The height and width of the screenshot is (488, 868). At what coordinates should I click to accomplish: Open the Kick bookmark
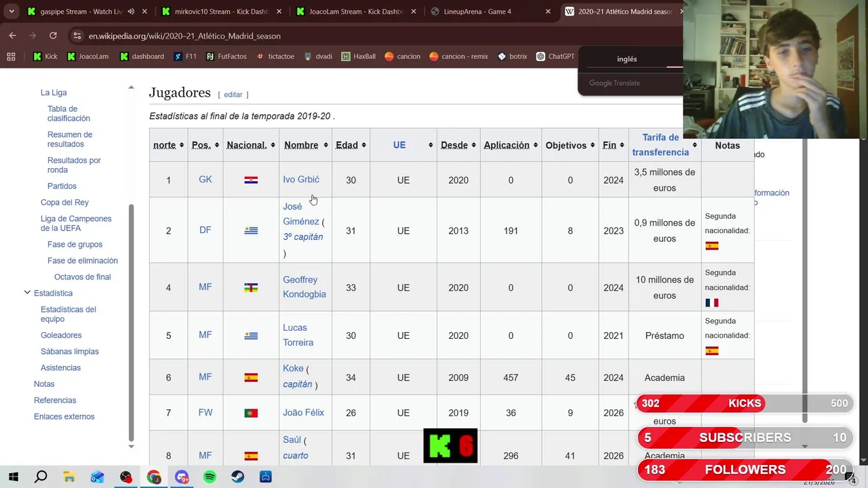[45, 56]
